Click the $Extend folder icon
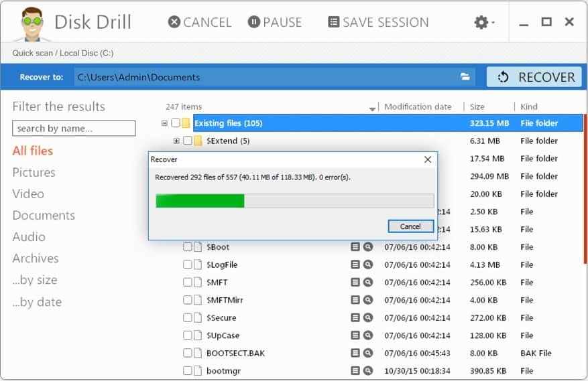The image size is (588, 381). tap(198, 141)
